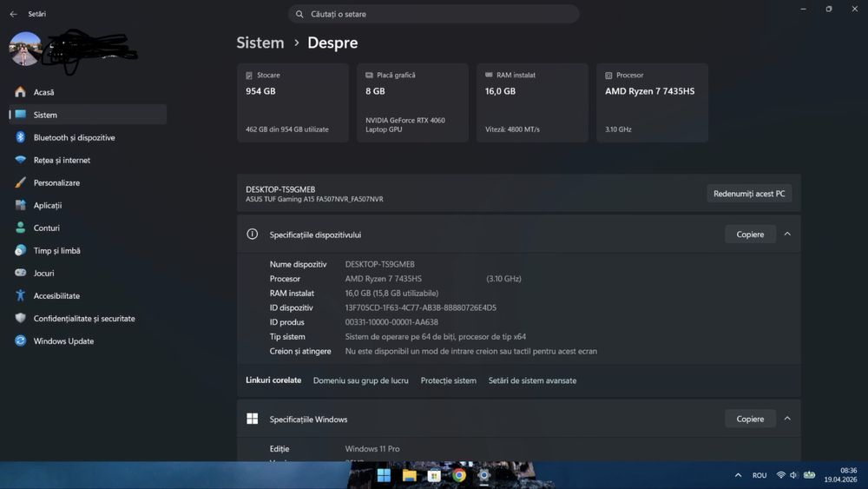Focus the 'Căutați o setare' search box
Screen dimensions: 868x489
coord(433,15)
